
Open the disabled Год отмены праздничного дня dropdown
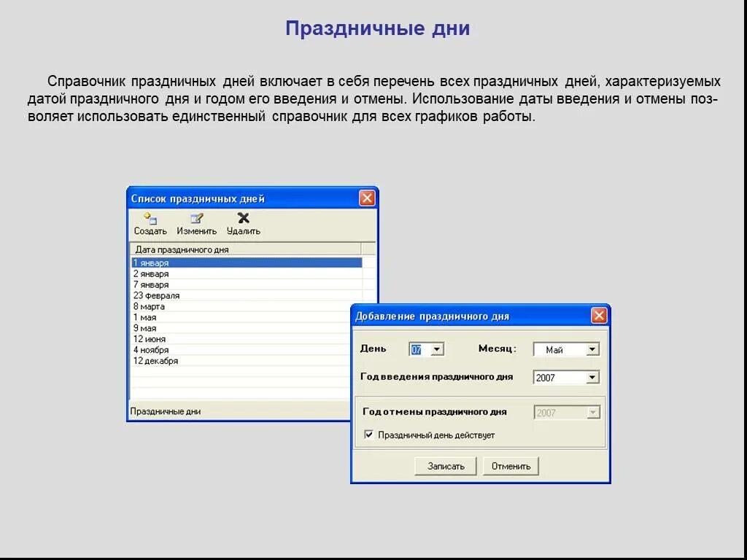coord(592,413)
